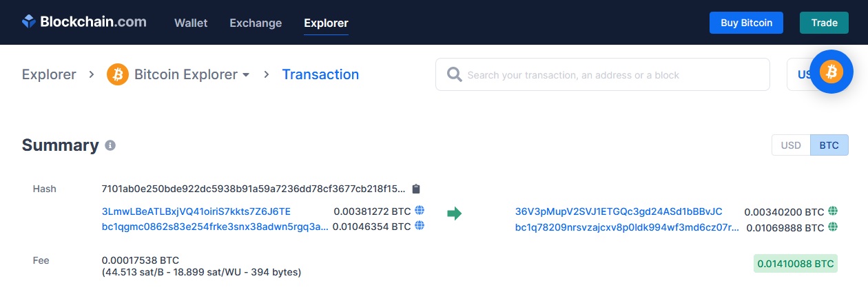Screen dimensions: 868x292
Task: Switch amounts display to USD
Action: tap(791, 145)
